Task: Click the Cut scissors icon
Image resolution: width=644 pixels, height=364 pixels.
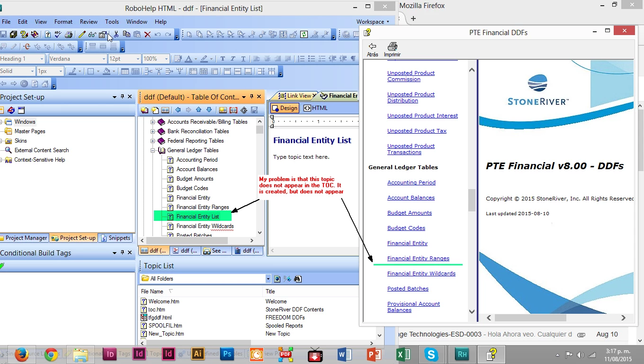Action: 116,34
